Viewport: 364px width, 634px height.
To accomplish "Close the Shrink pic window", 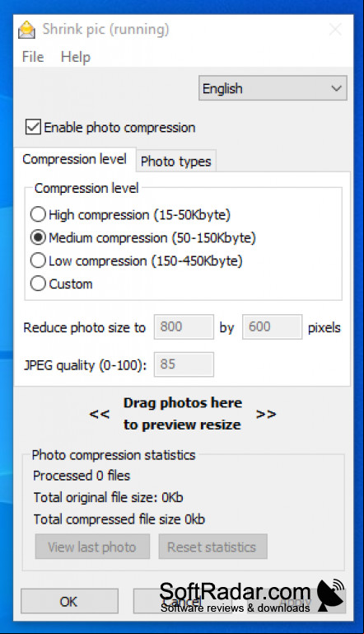I will (335, 30).
